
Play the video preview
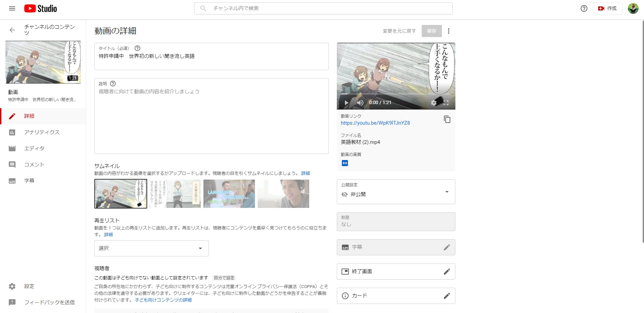[346, 103]
